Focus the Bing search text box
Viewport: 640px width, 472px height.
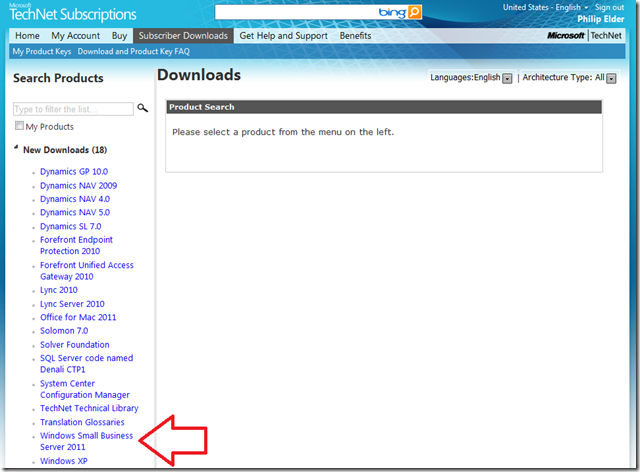(297, 12)
